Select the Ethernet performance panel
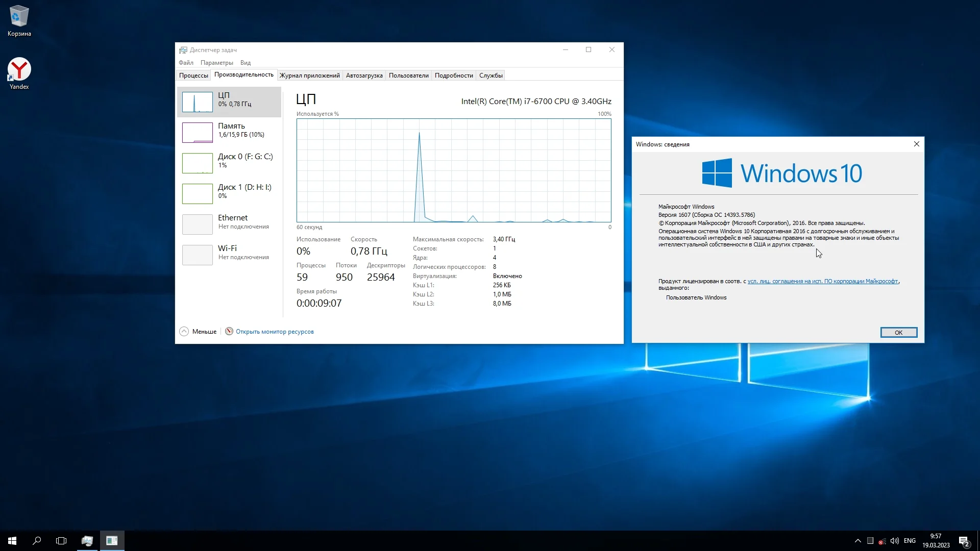This screenshot has height=551, width=980. pos(229,224)
